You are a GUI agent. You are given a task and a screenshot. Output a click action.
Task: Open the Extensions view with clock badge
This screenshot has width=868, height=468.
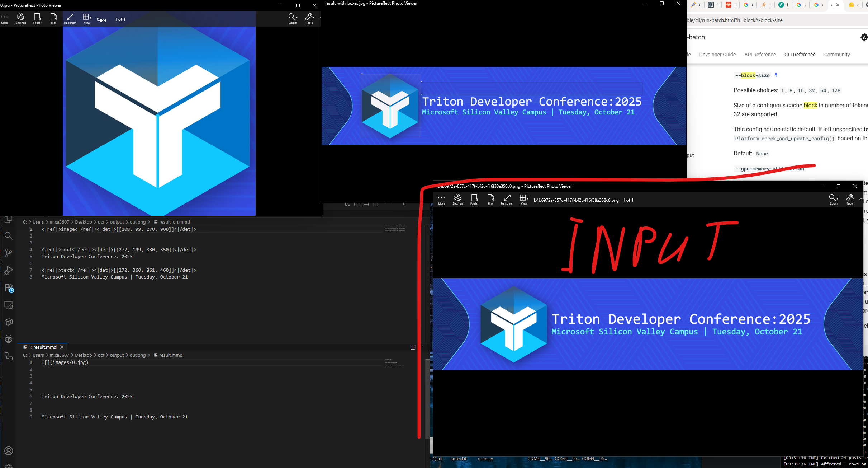click(9, 288)
